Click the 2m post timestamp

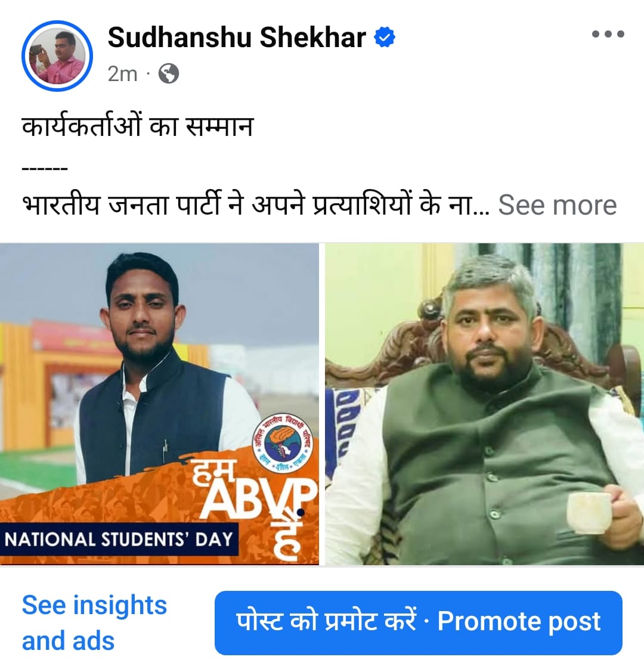click(x=122, y=74)
